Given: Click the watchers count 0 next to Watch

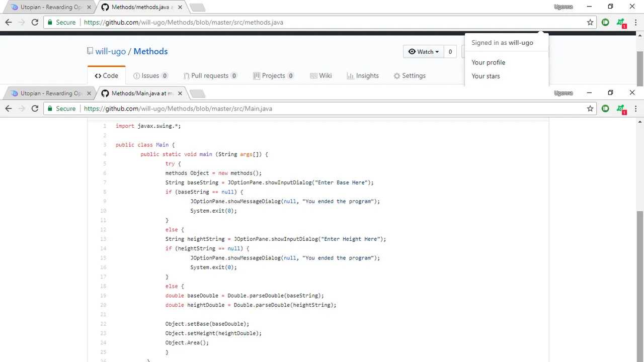Looking at the screenshot, I should coord(450,51).
